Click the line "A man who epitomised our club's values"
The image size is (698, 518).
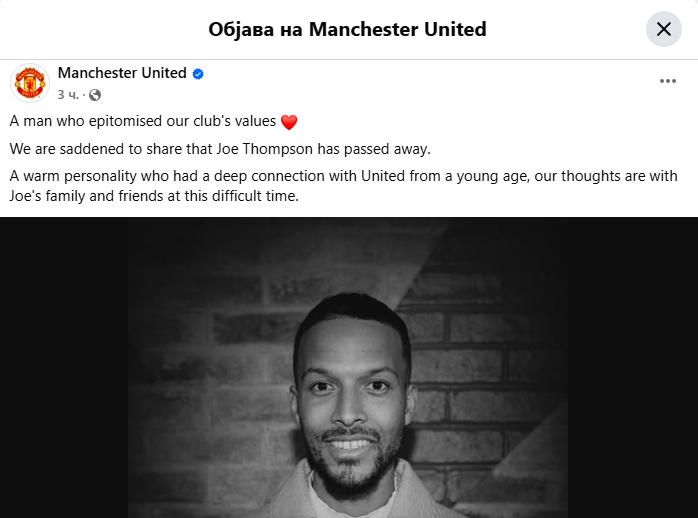click(144, 122)
